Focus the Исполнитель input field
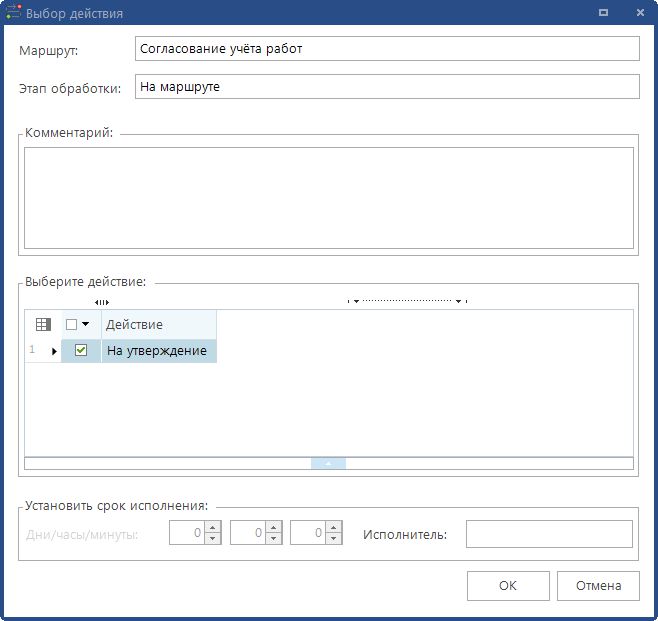 (549, 534)
